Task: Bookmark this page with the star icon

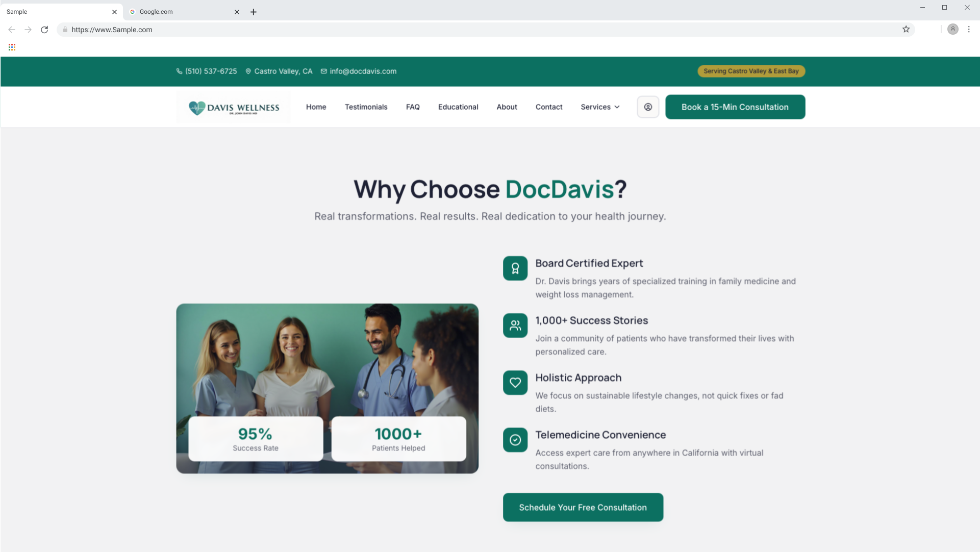Action: (906, 30)
